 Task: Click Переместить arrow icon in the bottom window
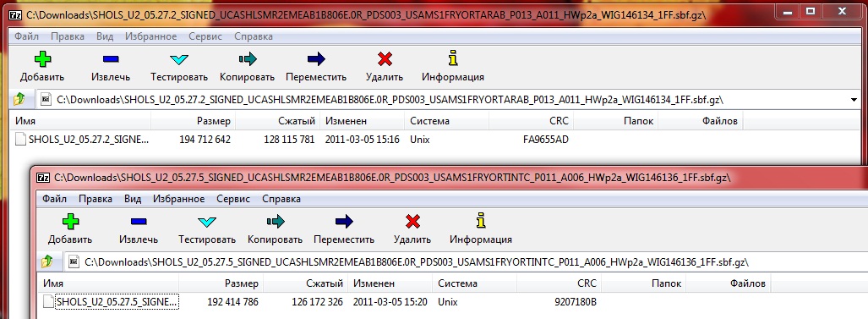click(x=344, y=222)
